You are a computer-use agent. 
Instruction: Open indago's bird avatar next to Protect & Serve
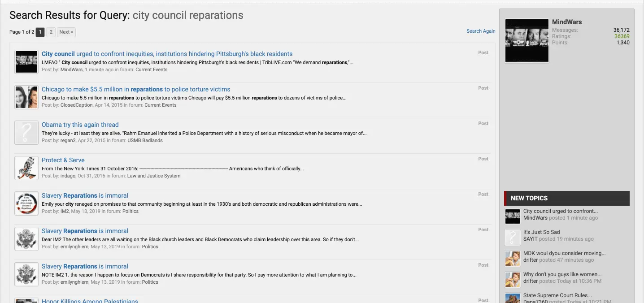click(x=26, y=168)
